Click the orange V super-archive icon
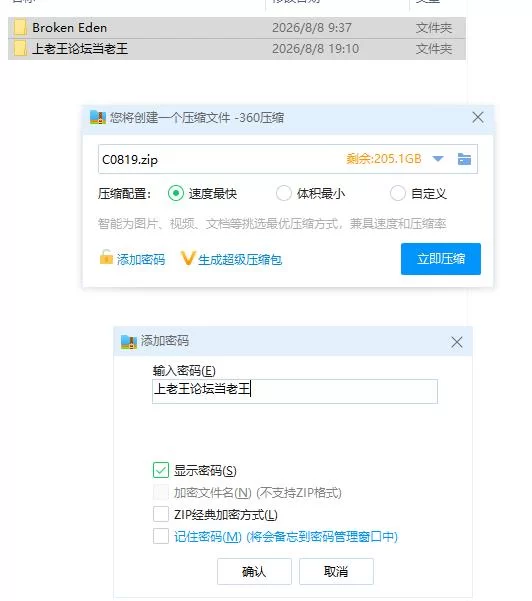This screenshot has width=532, height=601. pos(188,258)
